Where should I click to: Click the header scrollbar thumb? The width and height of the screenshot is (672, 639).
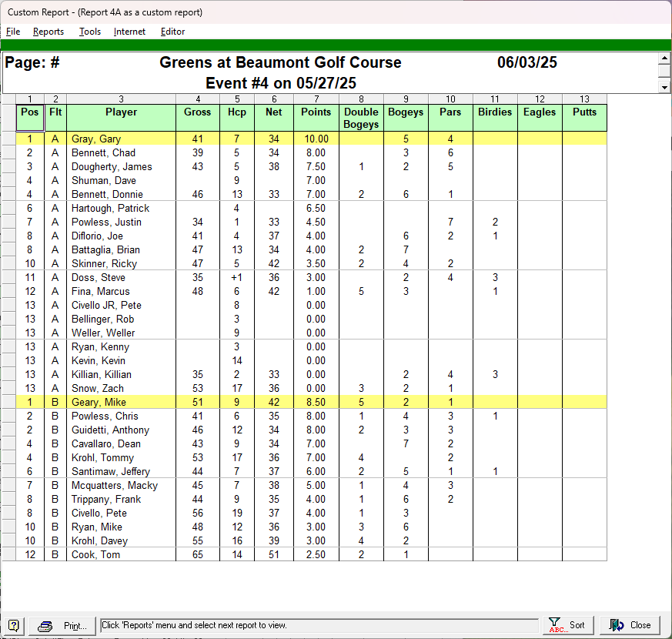point(664,72)
